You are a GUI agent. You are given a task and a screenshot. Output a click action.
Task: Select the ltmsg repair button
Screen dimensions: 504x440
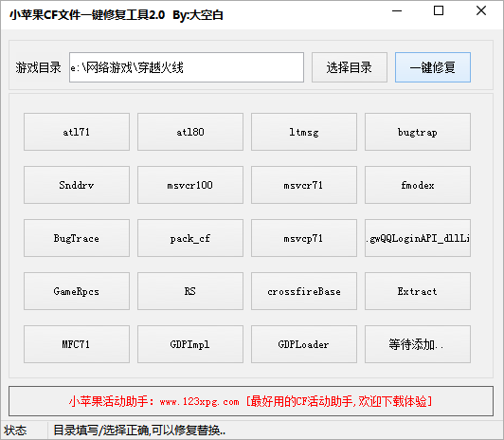(x=304, y=132)
